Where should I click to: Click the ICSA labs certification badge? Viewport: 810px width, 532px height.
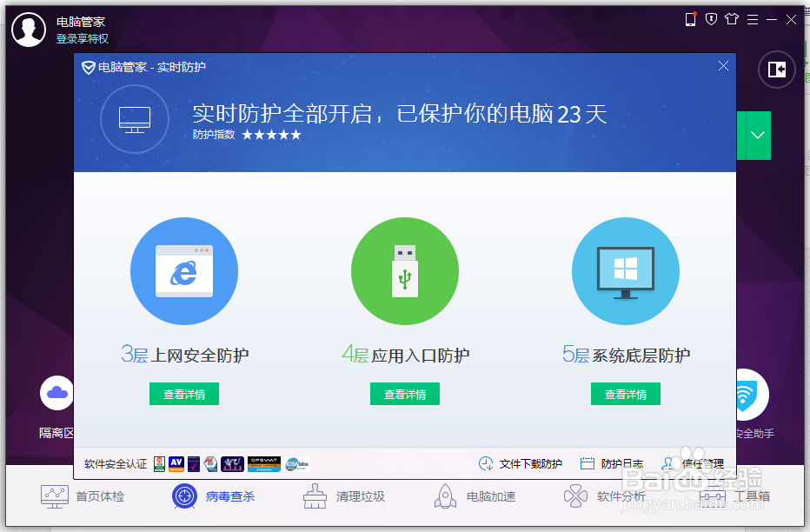point(296,464)
